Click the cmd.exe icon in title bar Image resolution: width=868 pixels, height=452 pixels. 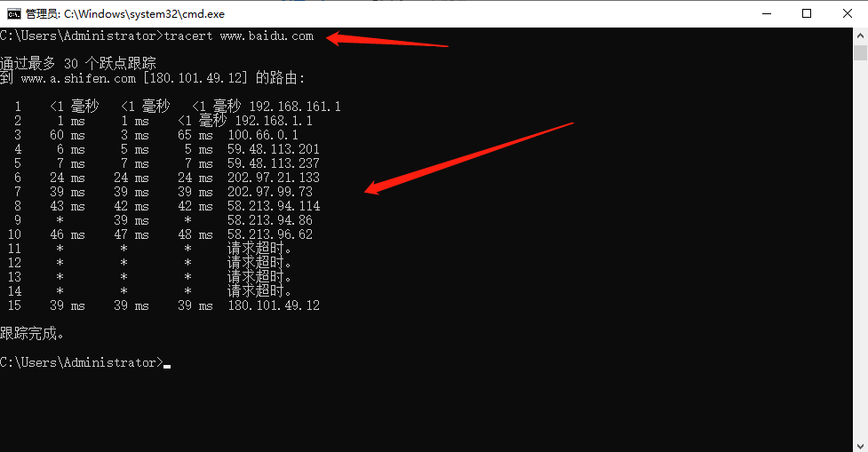click(x=14, y=14)
